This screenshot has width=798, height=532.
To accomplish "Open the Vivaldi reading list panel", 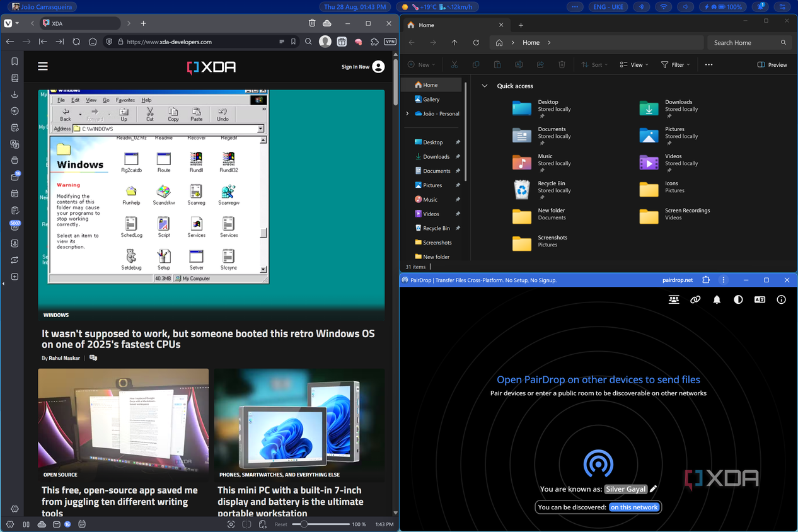I will [14, 78].
